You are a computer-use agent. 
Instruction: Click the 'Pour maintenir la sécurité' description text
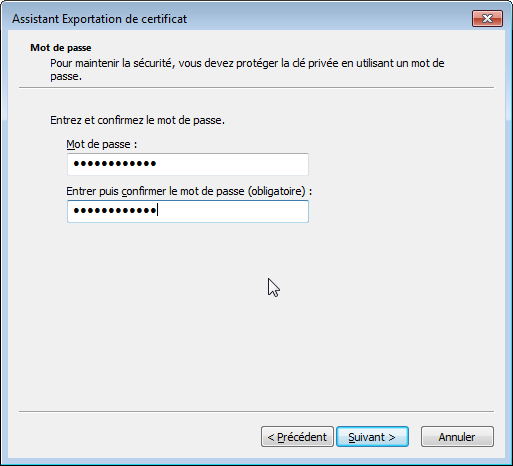[x=247, y=69]
